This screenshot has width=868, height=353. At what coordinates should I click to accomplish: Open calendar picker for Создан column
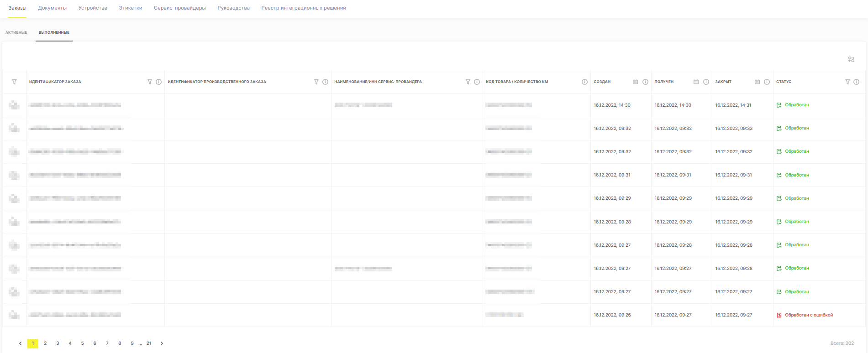point(635,82)
